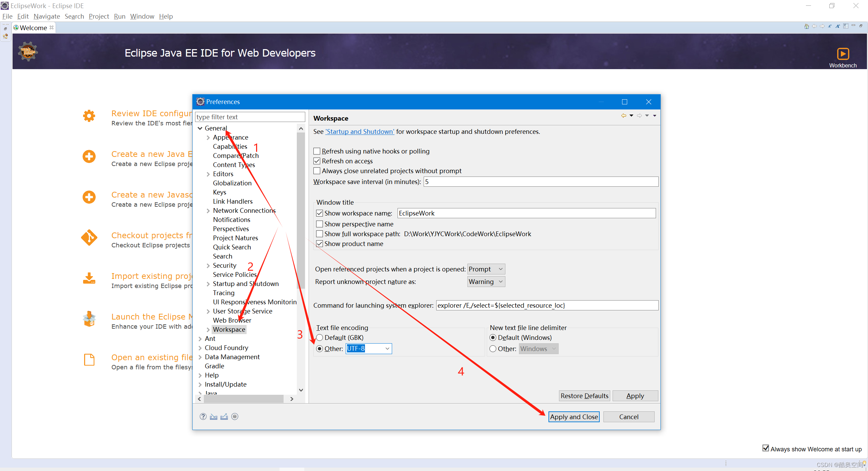This screenshot has height=471, width=868.
Task: Click Welcome toolbar navigate forward arrow
Action: coord(822,26)
